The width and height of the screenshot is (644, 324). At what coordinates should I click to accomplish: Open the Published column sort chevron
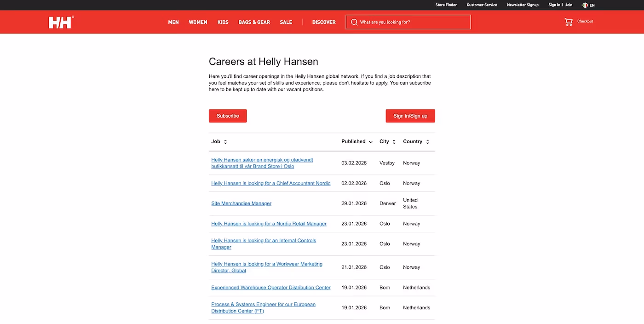click(x=372, y=142)
